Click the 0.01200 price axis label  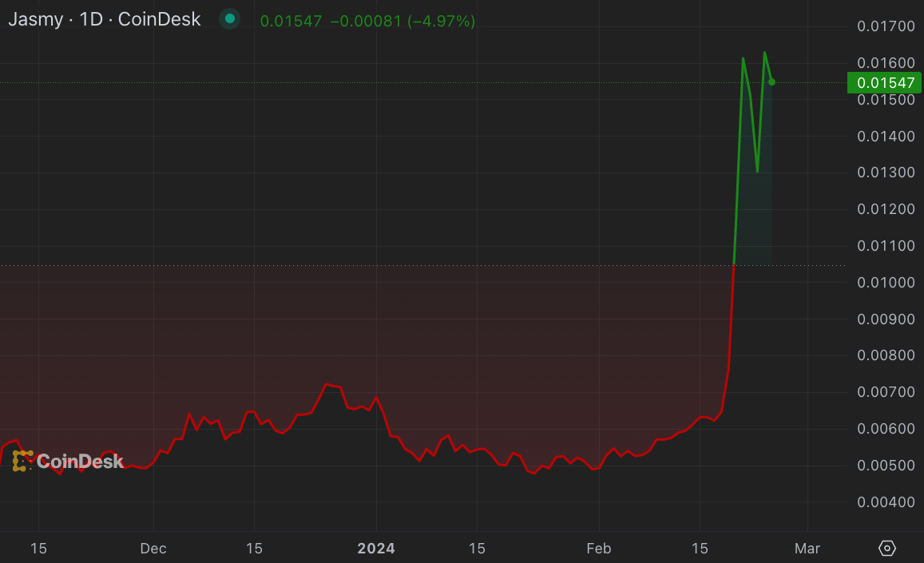pyautogui.click(x=886, y=209)
